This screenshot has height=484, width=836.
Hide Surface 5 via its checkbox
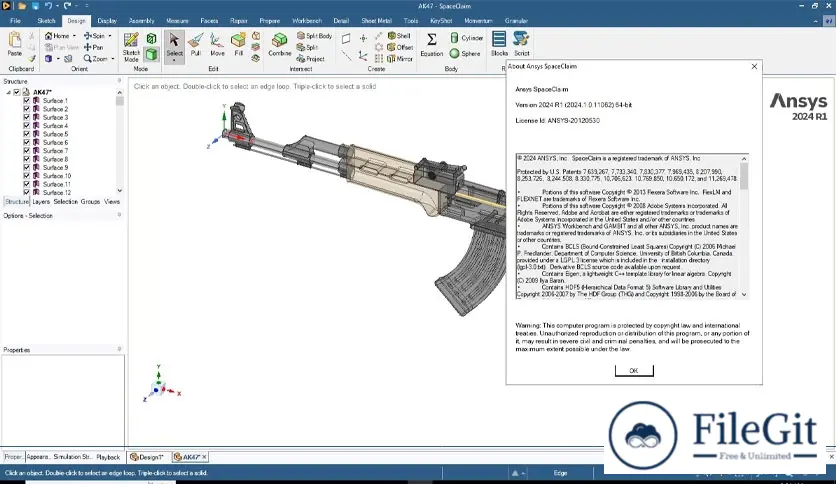click(27, 134)
